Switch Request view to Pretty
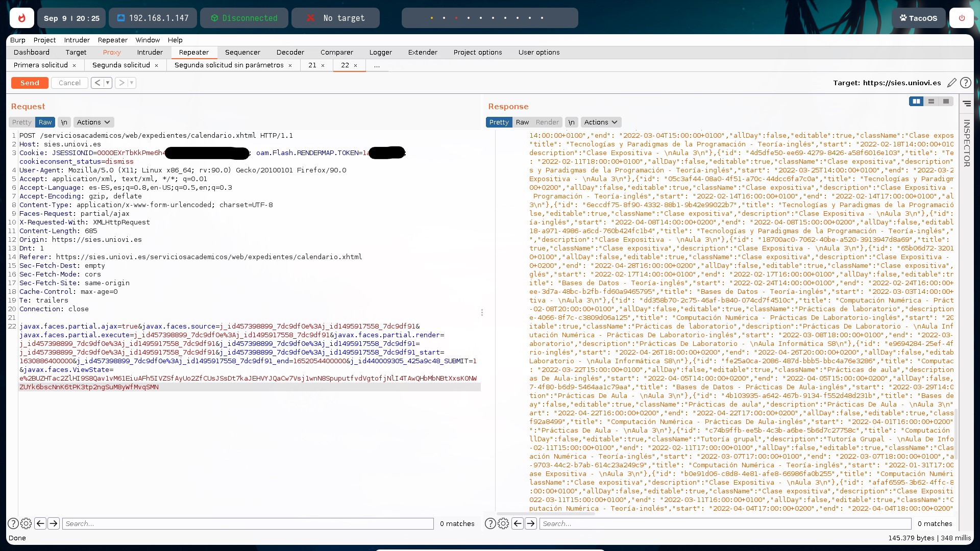The width and height of the screenshot is (980, 551). click(x=22, y=122)
